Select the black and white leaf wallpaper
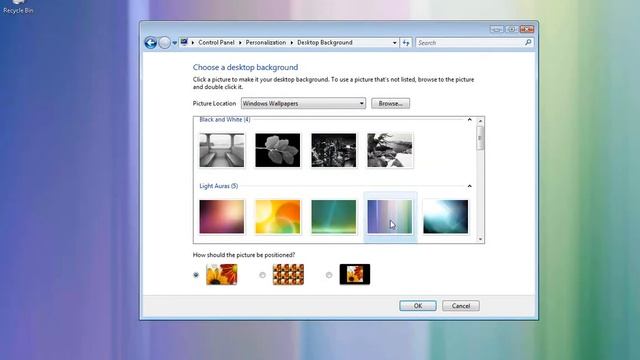 pos(278,150)
